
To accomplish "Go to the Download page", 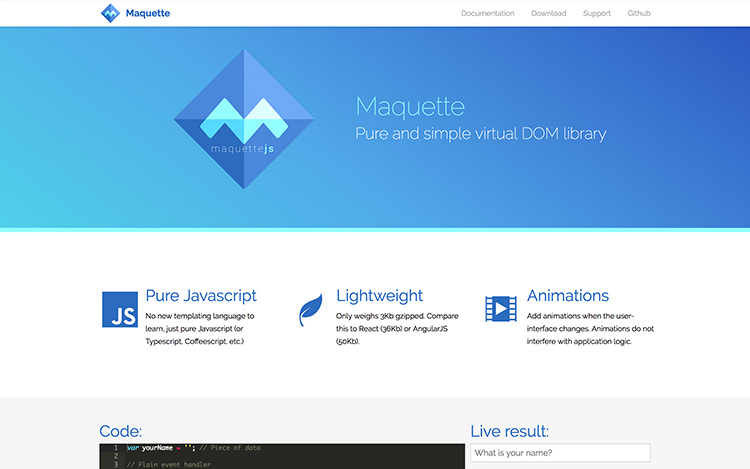I will (x=548, y=13).
